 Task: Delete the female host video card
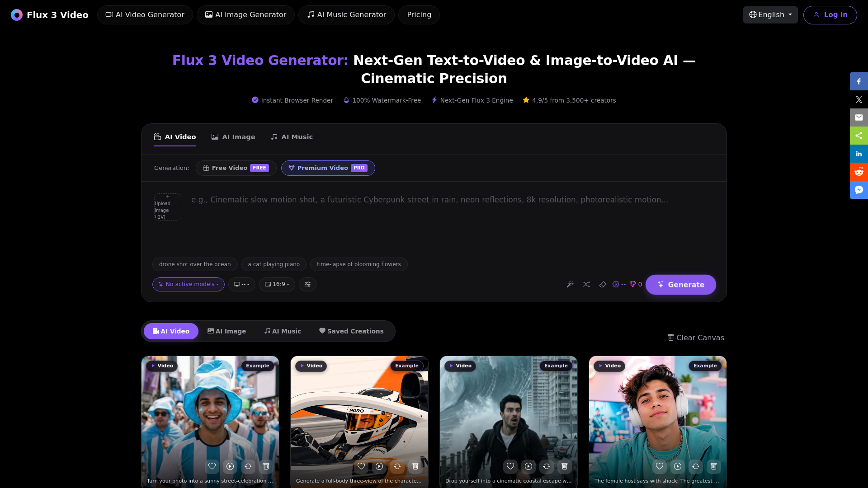714,466
